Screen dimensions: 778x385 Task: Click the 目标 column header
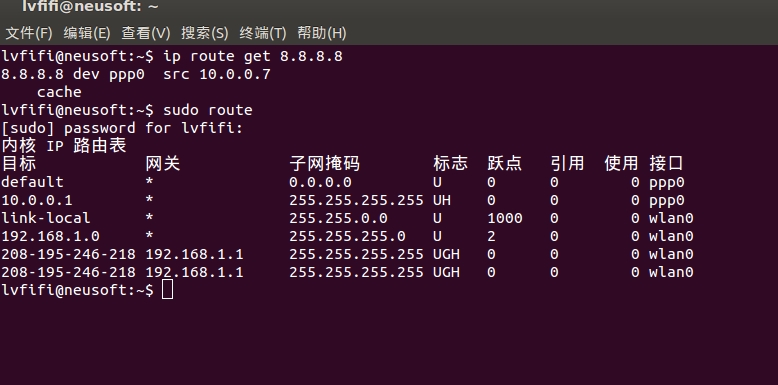19,163
